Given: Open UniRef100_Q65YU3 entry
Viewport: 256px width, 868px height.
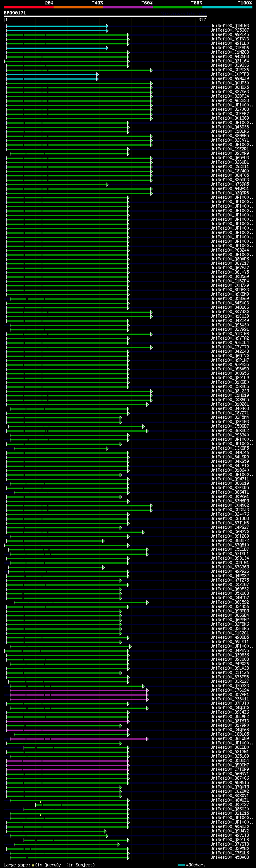Looking at the screenshot, I should [230, 158].
